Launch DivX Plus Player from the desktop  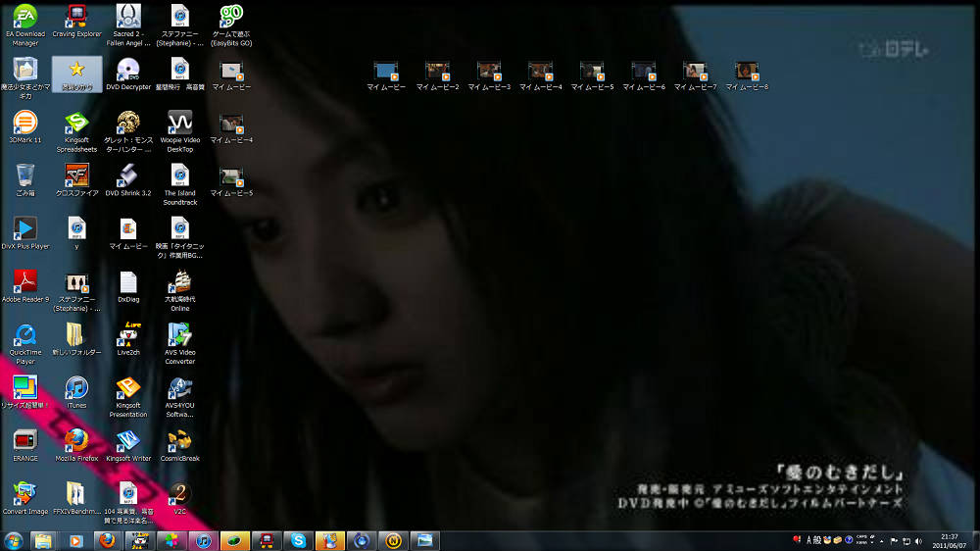(x=25, y=233)
